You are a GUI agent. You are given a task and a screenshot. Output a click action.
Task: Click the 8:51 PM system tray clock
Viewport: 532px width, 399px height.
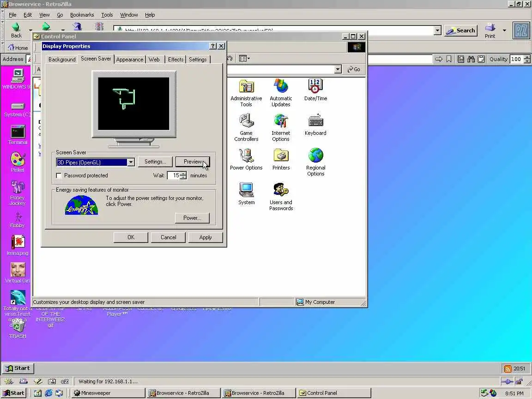coord(514,393)
